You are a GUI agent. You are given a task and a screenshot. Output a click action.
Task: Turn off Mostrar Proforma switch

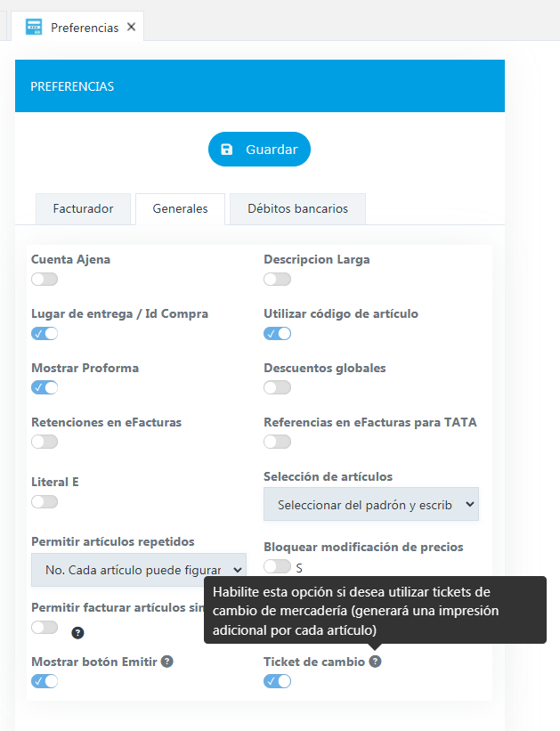point(45,387)
